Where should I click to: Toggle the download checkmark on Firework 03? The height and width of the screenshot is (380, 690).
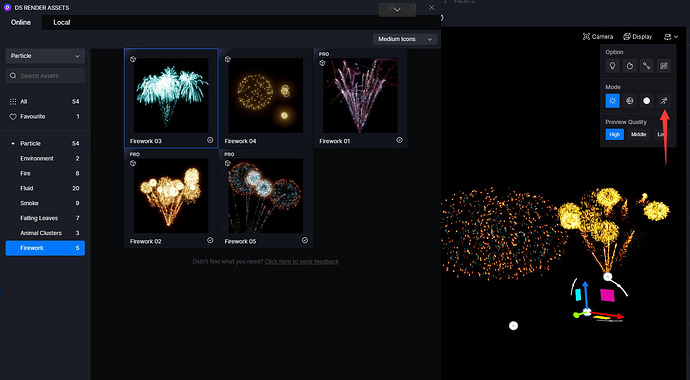click(210, 140)
